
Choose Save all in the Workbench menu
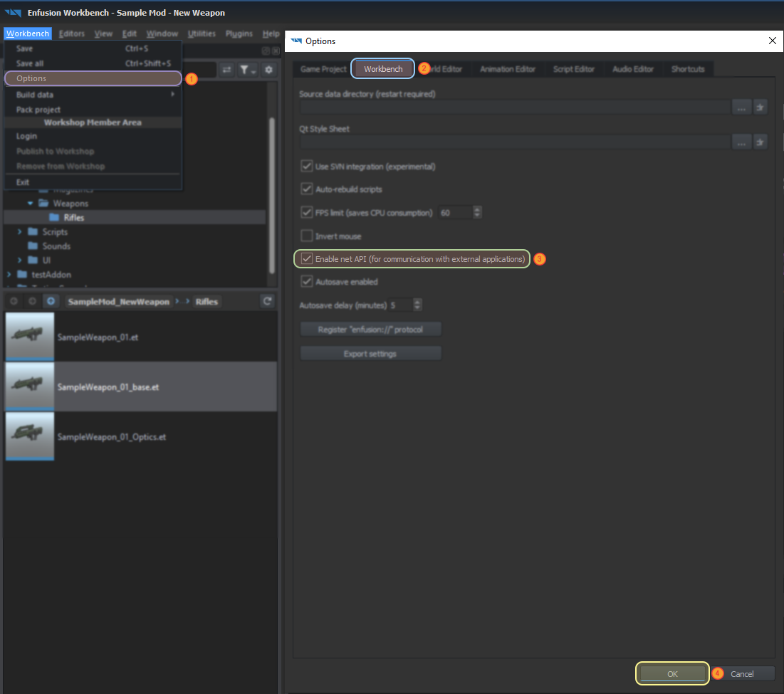[93, 63]
